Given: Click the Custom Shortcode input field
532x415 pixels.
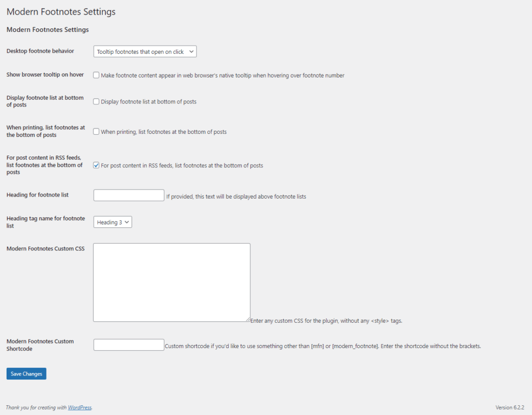Looking at the screenshot, I should [x=129, y=345].
